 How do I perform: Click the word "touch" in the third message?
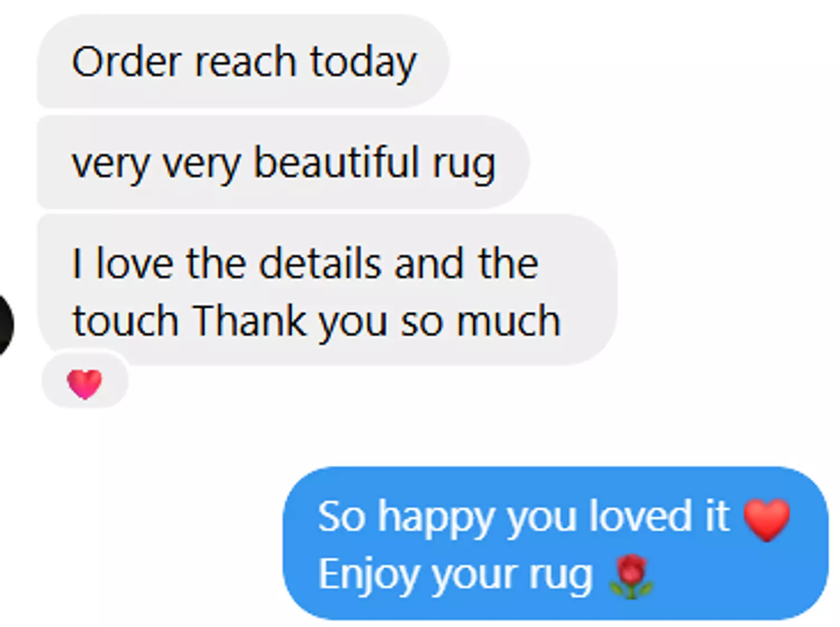[x=125, y=321]
